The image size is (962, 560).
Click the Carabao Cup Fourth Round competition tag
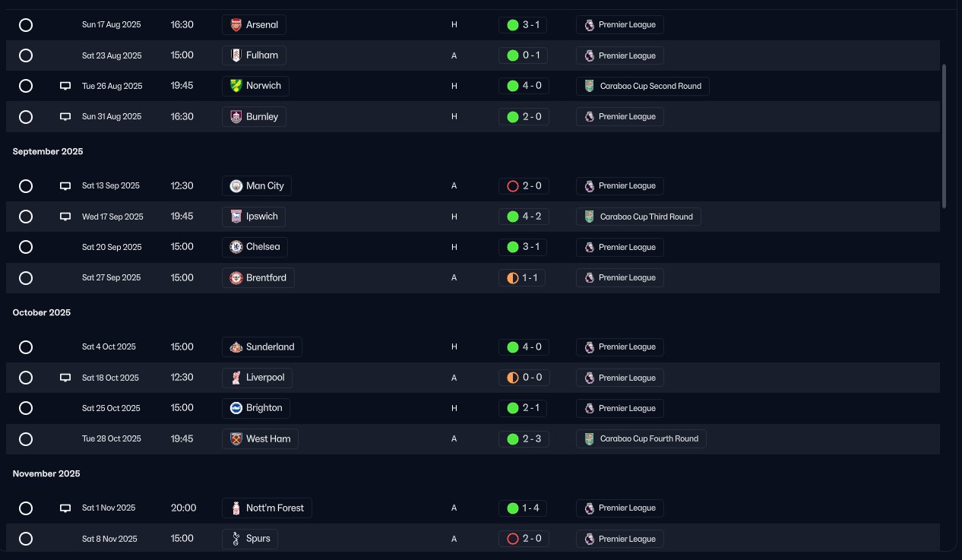pyautogui.click(x=641, y=439)
